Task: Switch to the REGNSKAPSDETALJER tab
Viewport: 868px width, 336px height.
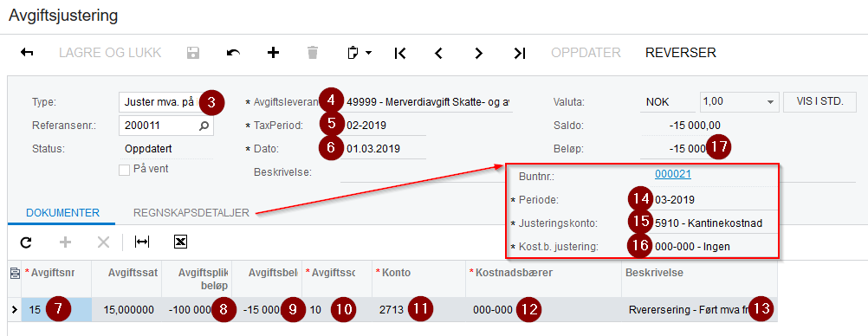Action: click(x=191, y=213)
